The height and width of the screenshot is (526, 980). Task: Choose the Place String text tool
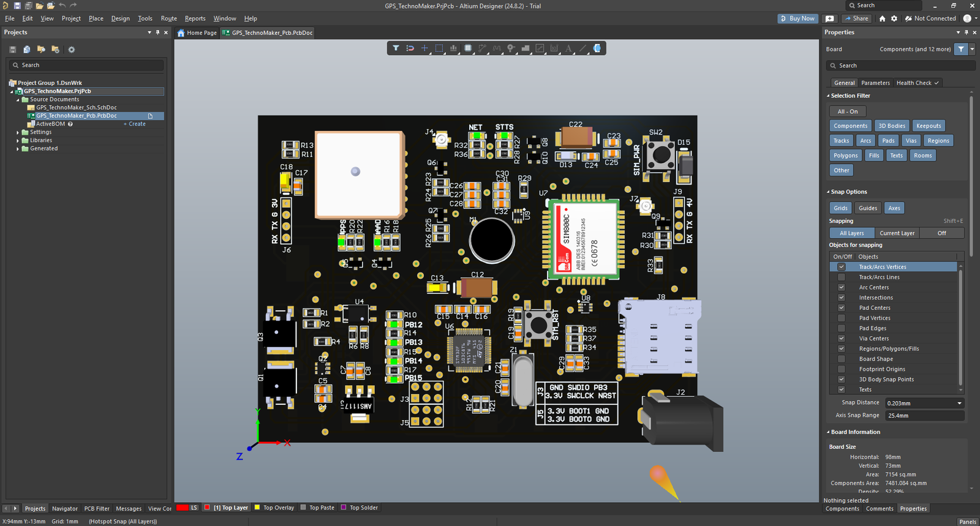click(568, 48)
